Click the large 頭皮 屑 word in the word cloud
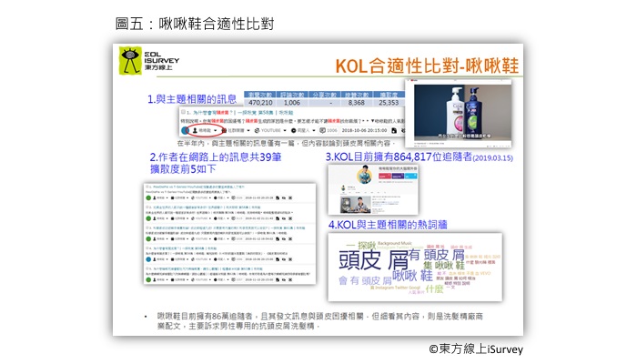The image size is (637, 364). click(x=373, y=260)
